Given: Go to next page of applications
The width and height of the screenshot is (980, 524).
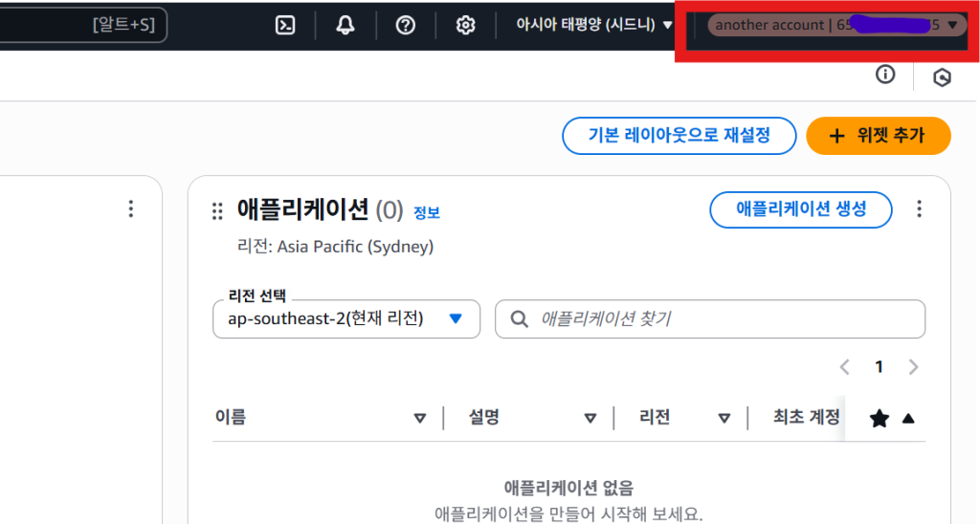Looking at the screenshot, I should pyautogui.click(x=913, y=366).
